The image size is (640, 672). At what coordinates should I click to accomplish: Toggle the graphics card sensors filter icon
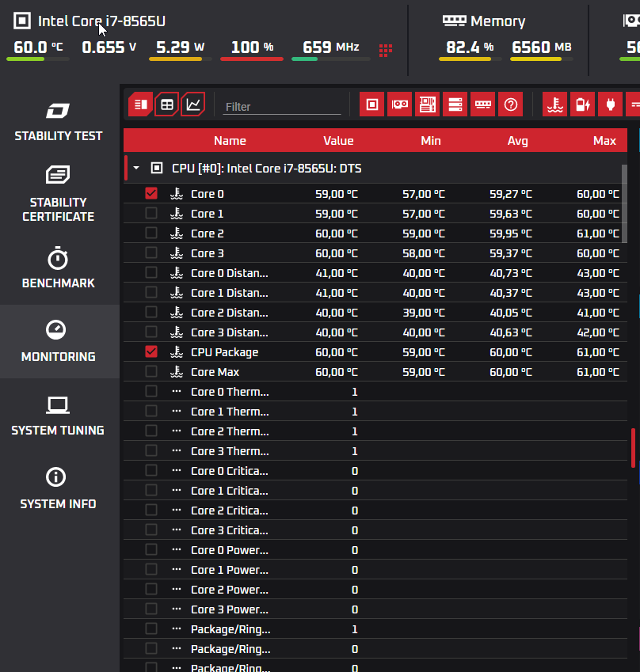point(400,104)
